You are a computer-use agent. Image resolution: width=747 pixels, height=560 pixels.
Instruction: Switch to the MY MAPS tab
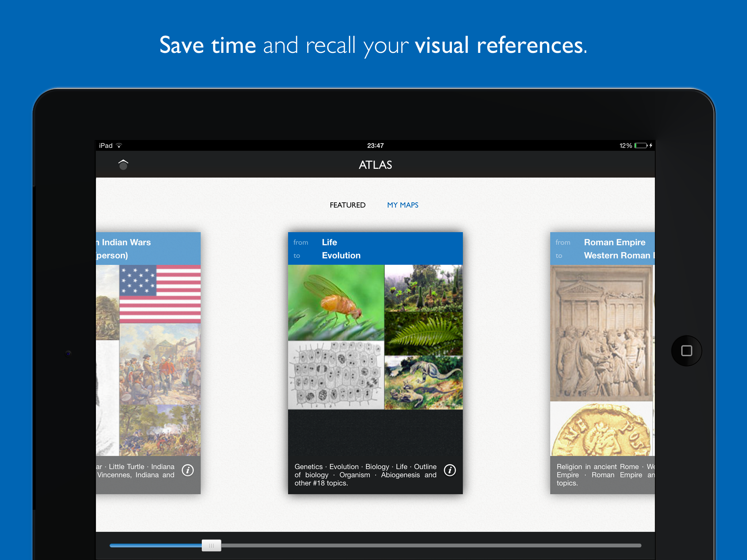click(x=403, y=205)
